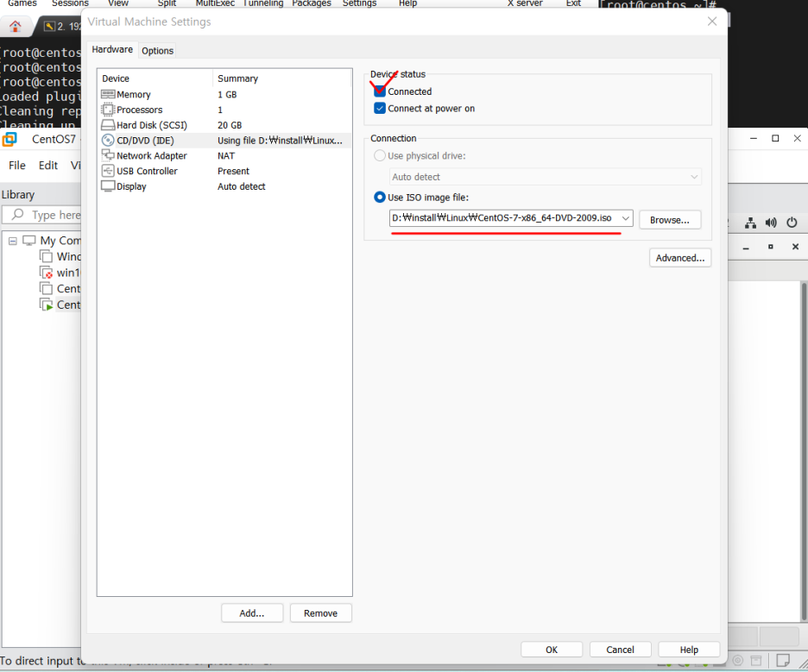This screenshot has height=672, width=808.
Task: Open the Auto detect drive dropdown
Action: 546,177
